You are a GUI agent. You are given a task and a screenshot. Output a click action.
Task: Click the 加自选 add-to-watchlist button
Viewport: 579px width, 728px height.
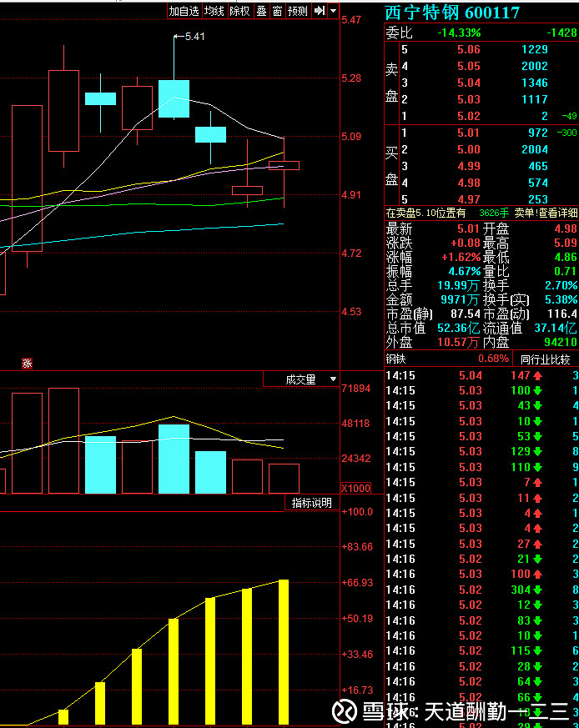[184, 11]
